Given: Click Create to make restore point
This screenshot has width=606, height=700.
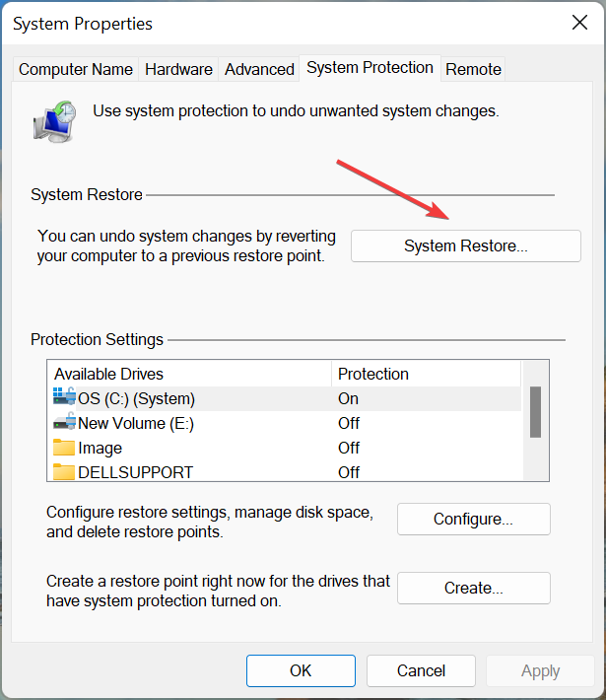Looking at the screenshot, I should click(x=473, y=588).
